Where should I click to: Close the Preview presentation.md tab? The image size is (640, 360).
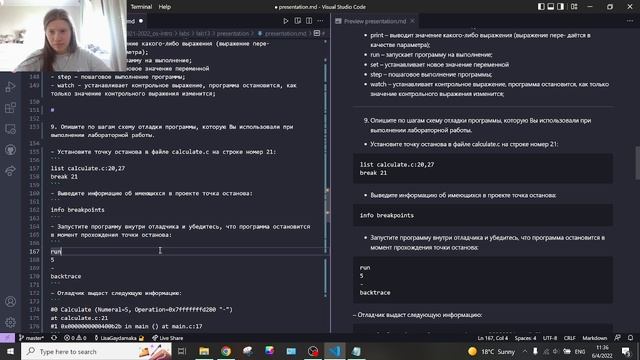click(412, 21)
